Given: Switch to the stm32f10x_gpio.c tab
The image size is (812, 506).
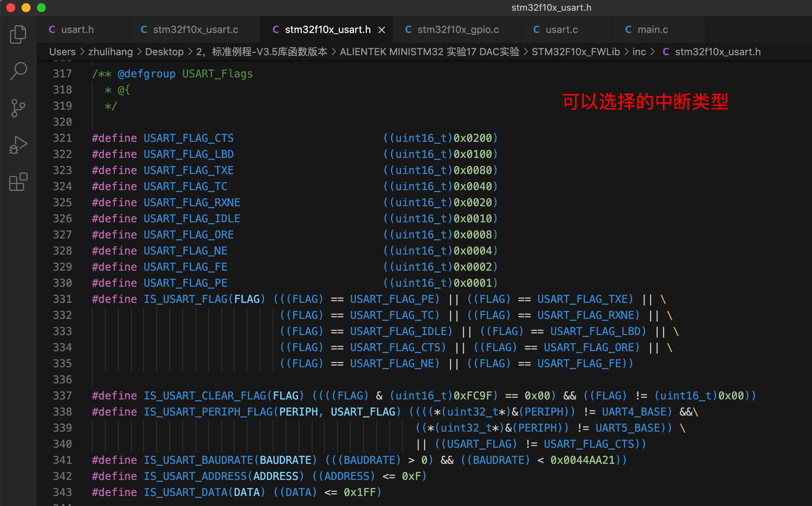Looking at the screenshot, I should click(457, 30).
